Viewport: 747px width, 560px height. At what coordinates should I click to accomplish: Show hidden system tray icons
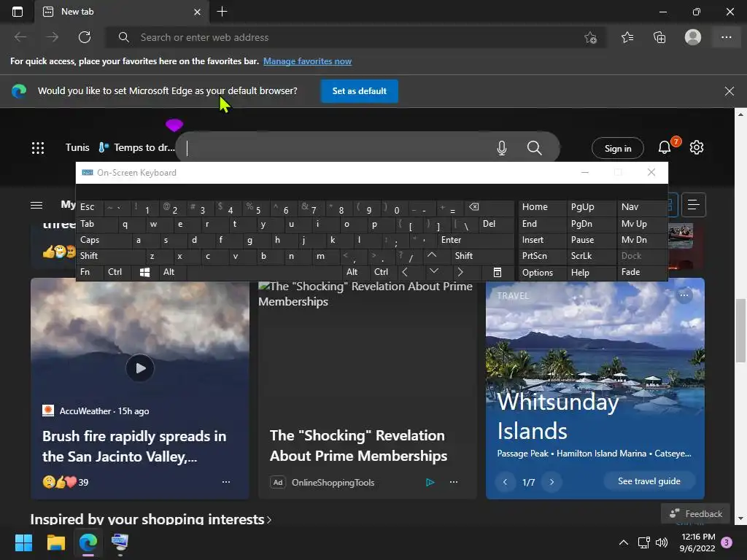[623, 542]
